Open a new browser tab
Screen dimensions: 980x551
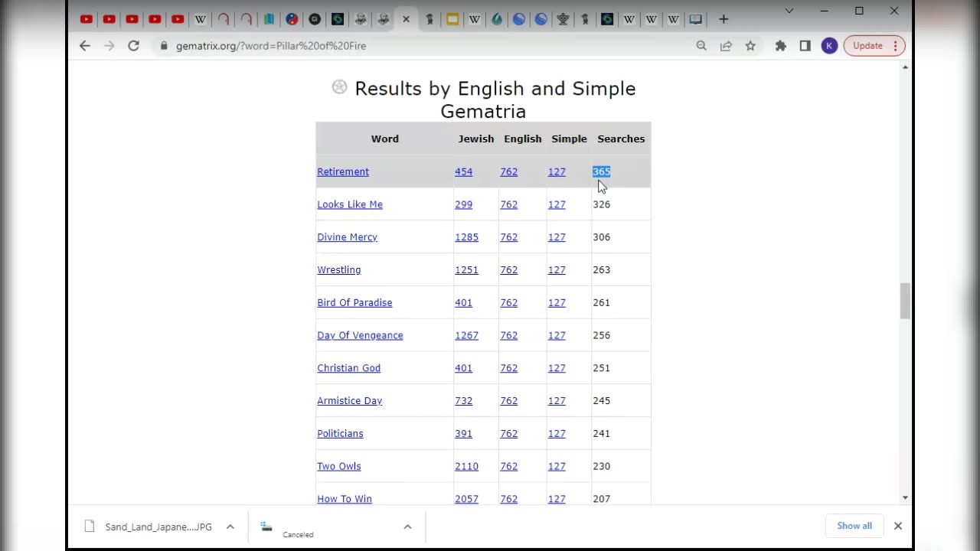724,19
